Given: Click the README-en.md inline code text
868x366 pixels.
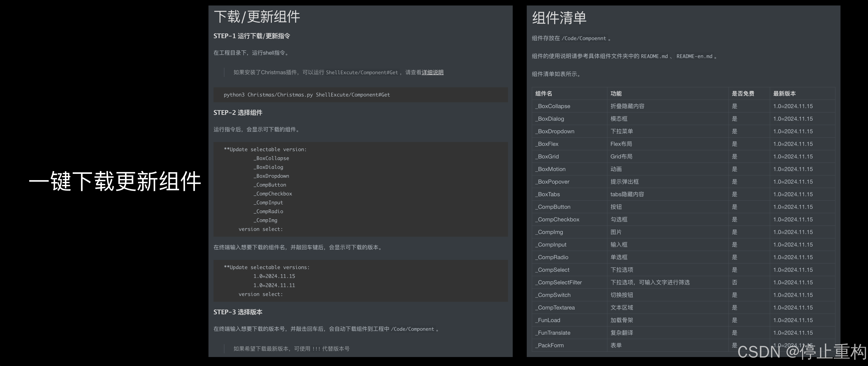Looking at the screenshot, I should tap(694, 57).
